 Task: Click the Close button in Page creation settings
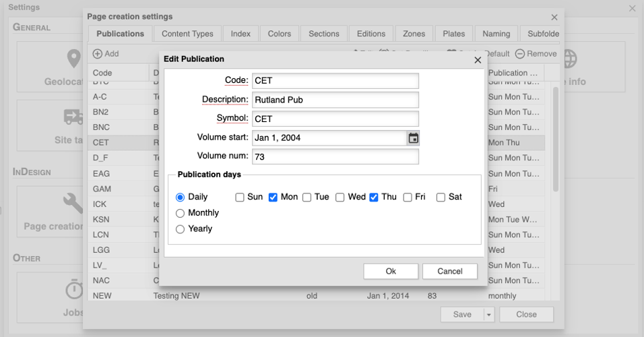(x=527, y=315)
